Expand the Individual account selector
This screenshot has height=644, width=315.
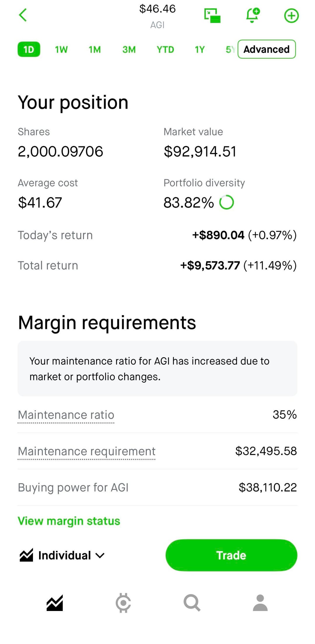62,555
